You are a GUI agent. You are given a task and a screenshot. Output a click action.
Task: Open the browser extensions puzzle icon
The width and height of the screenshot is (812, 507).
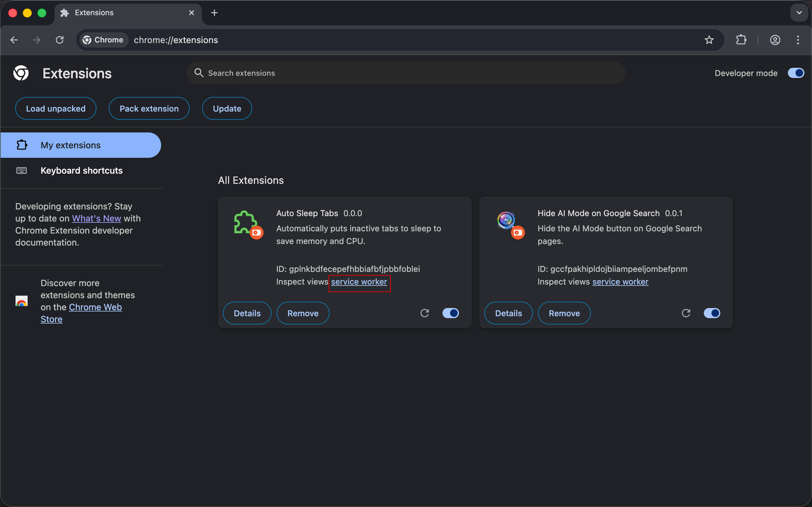[x=741, y=40]
